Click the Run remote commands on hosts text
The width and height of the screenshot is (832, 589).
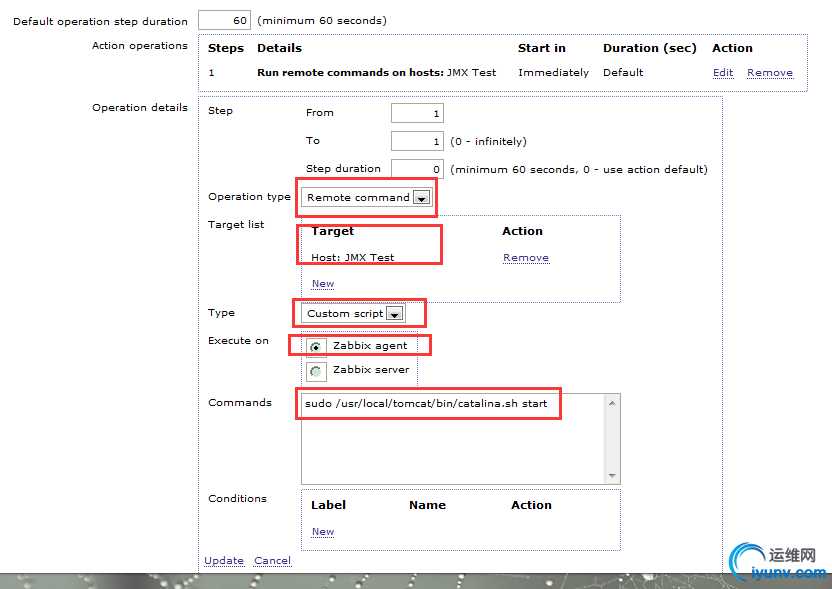click(x=350, y=73)
